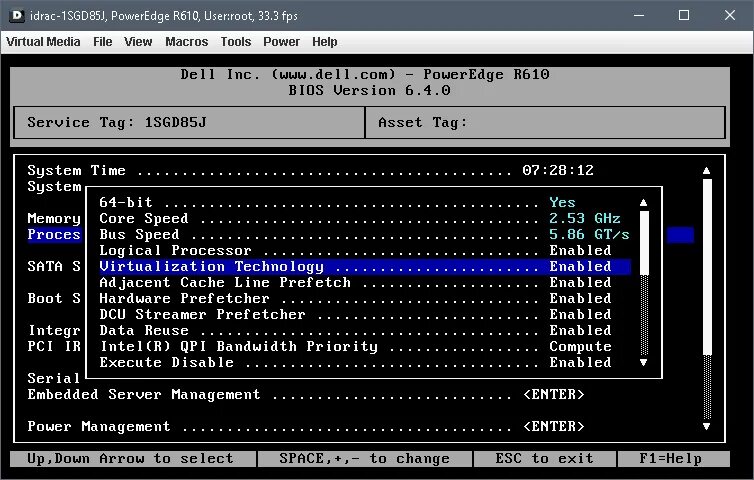Click the 2.53 GHz core speed value
The width and height of the screenshot is (754, 480).
pyautogui.click(x=585, y=218)
